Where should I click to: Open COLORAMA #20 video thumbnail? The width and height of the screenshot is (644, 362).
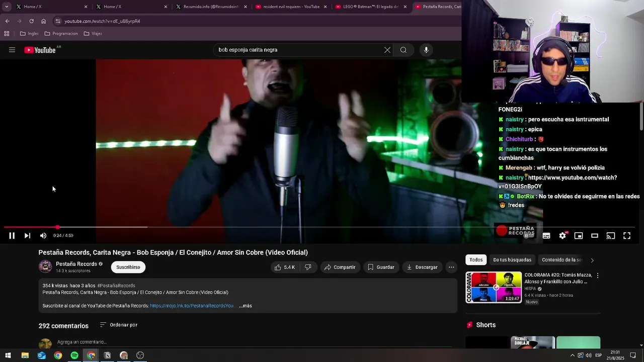tap(494, 288)
